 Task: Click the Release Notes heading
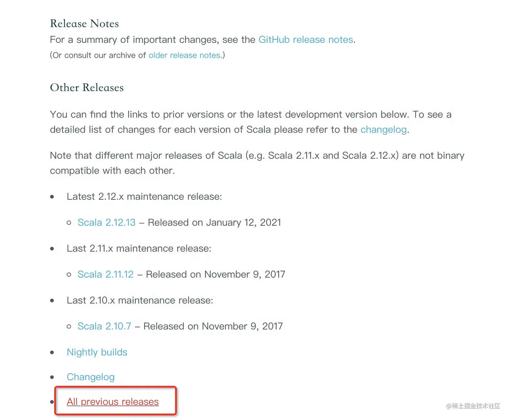tap(84, 24)
